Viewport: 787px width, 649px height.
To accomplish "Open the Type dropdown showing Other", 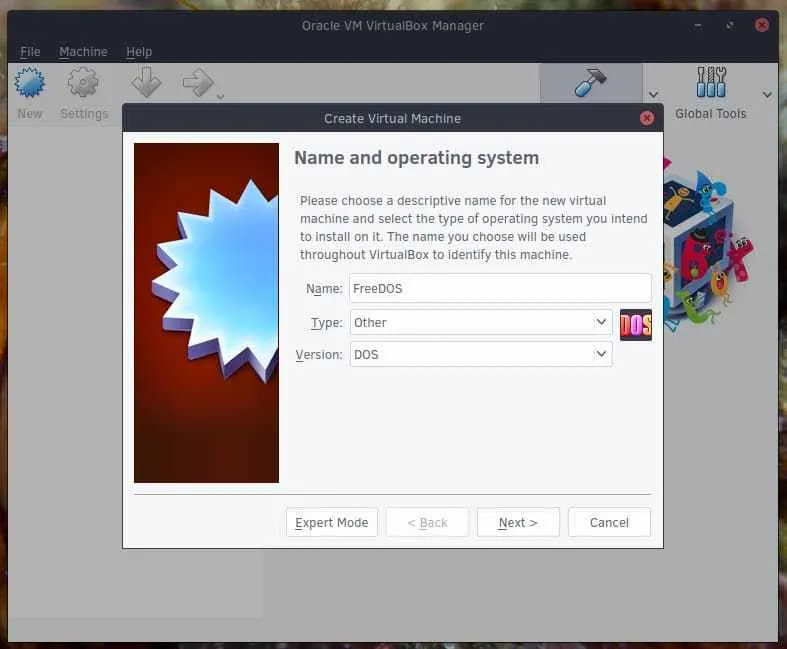I will (x=481, y=323).
